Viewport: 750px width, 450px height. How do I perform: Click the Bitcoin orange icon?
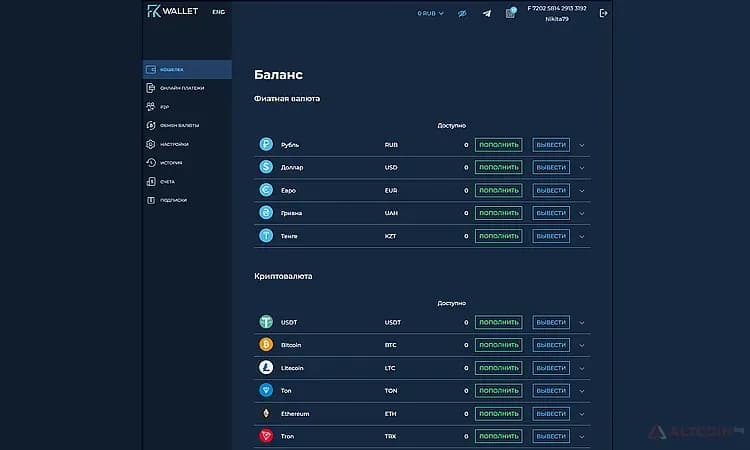(x=266, y=344)
